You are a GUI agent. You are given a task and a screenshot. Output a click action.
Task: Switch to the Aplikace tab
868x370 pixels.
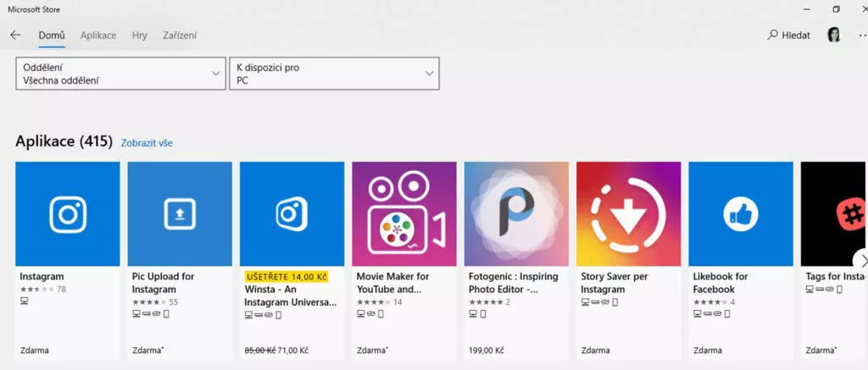click(98, 36)
